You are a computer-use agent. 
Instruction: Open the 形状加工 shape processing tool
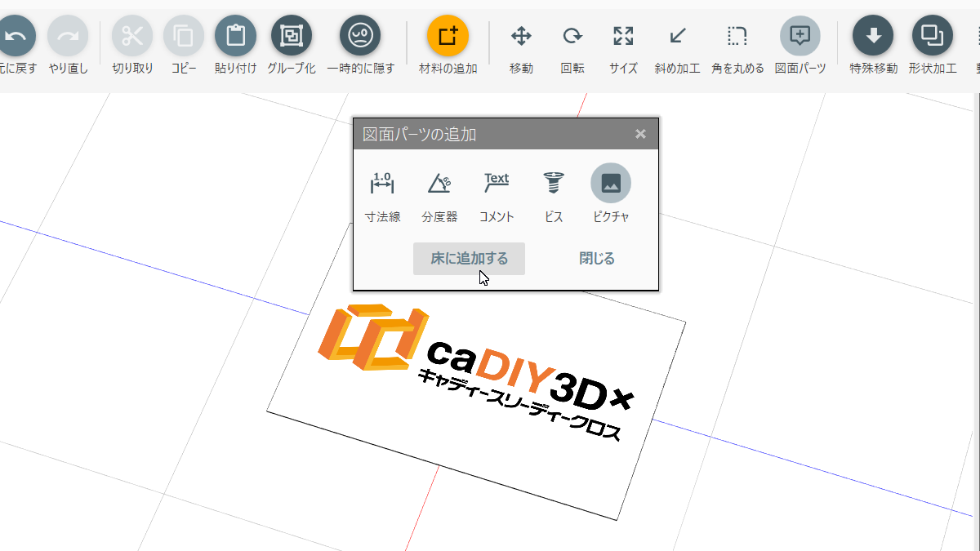click(933, 36)
